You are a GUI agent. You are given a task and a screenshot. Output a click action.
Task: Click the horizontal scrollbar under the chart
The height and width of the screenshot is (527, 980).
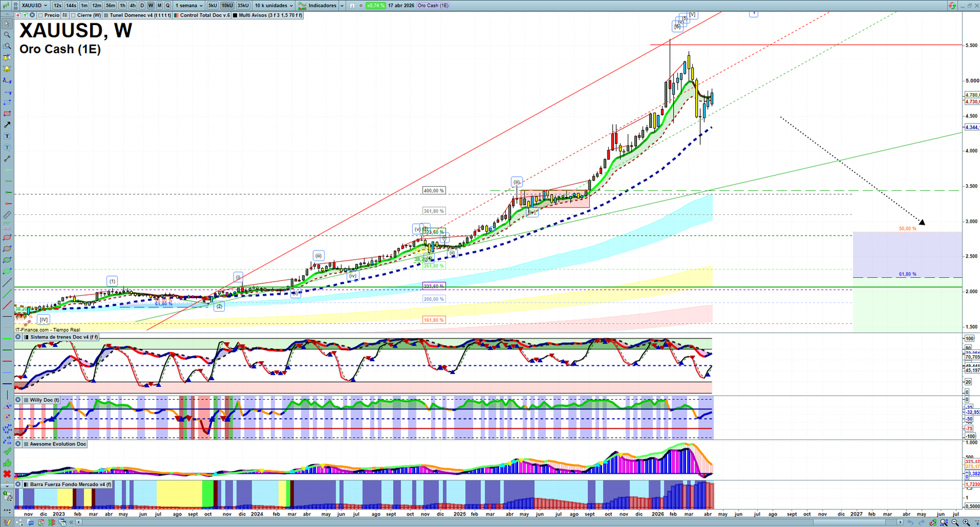pyautogui.click(x=490, y=522)
